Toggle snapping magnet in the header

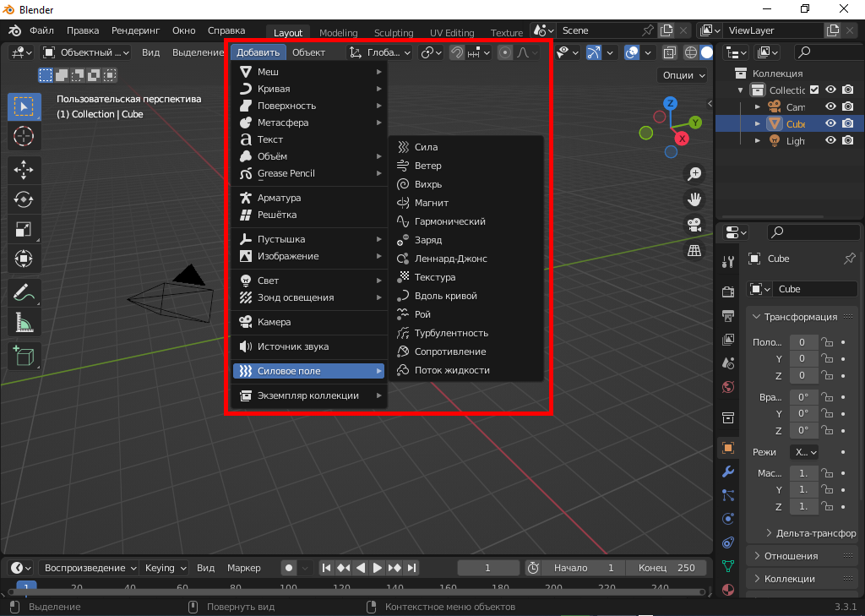click(x=457, y=52)
